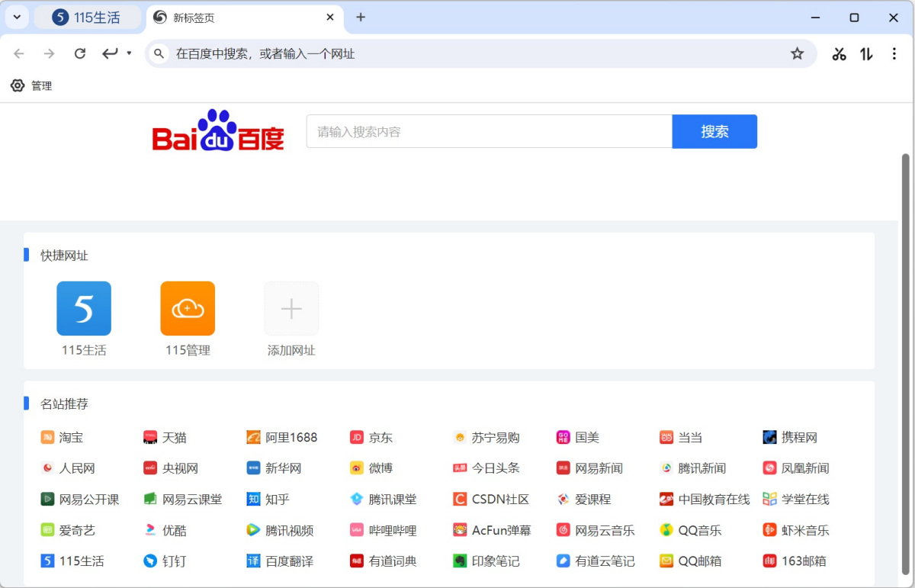
Task: Open the 淘宝 link
Action: [71, 438]
